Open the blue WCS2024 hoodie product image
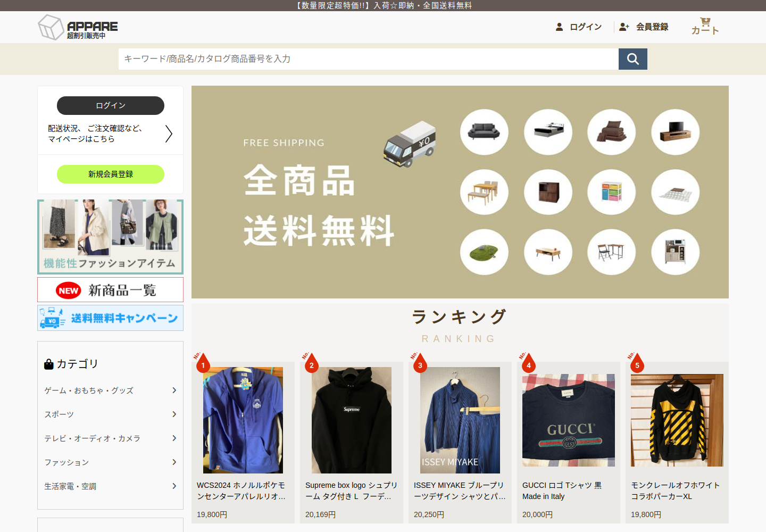Viewport: 766px width, 532px height. click(x=243, y=420)
